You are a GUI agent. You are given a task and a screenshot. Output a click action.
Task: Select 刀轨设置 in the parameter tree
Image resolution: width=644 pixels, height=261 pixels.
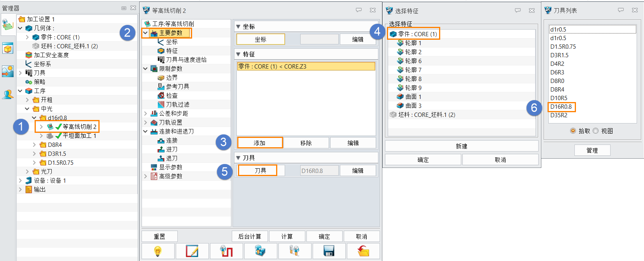(171, 122)
